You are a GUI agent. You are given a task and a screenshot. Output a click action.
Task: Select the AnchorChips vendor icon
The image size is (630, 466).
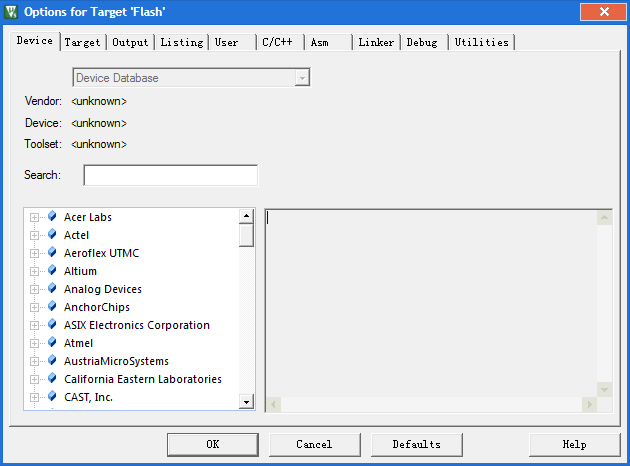(52, 307)
